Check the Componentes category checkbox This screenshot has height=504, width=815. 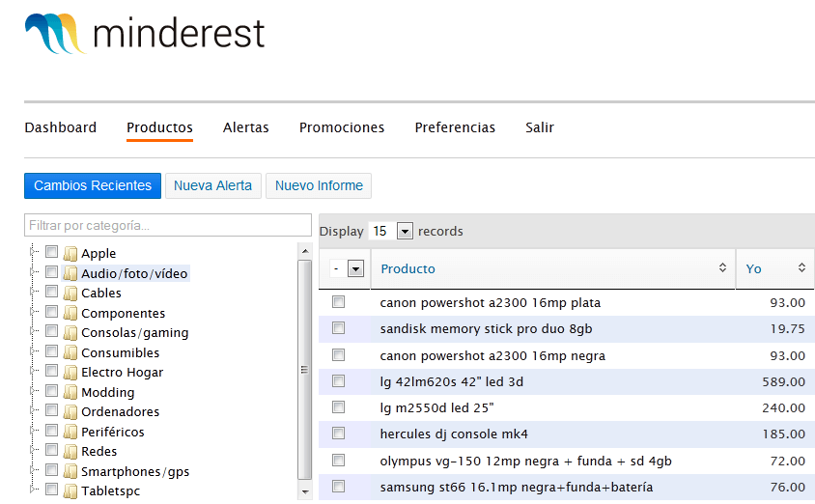[51, 312]
